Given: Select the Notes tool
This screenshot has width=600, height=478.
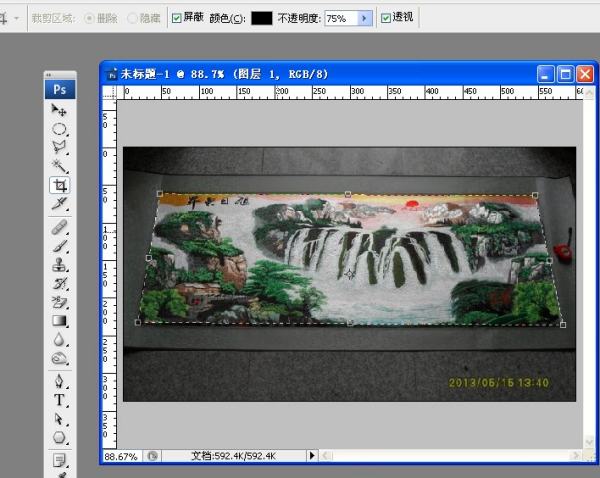Looking at the screenshot, I should [59, 460].
